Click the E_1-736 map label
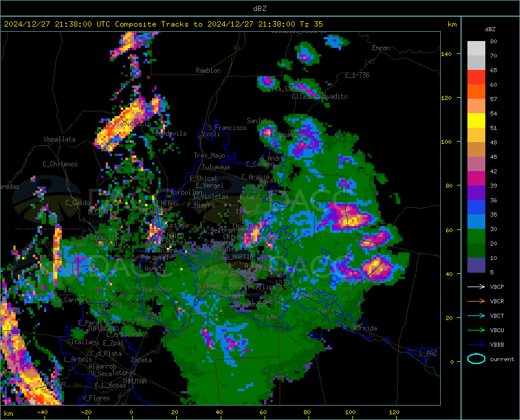Screen dimensions: 520x420 (x=357, y=75)
